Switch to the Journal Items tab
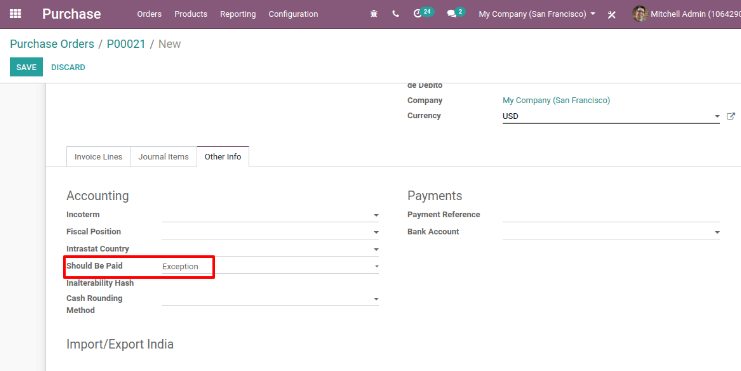Image resolution: width=741 pixels, height=371 pixels. click(x=164, y=156)
